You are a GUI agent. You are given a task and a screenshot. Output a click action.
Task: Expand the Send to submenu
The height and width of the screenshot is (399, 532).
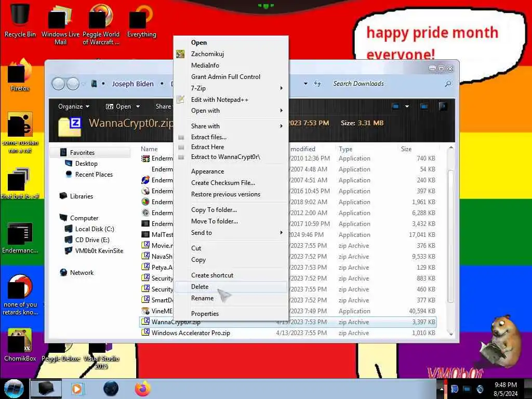click(x=231, y=233)
